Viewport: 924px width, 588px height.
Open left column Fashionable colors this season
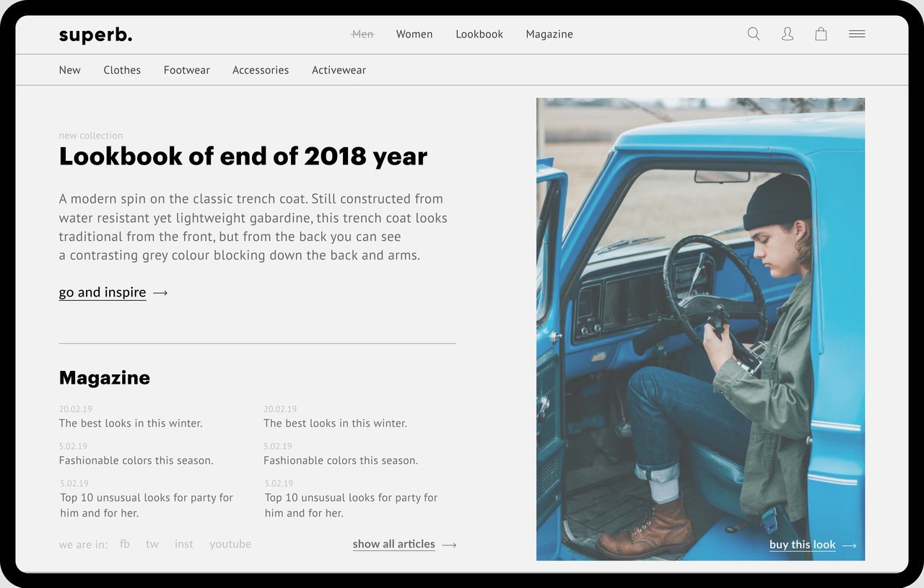coord(136,460)
